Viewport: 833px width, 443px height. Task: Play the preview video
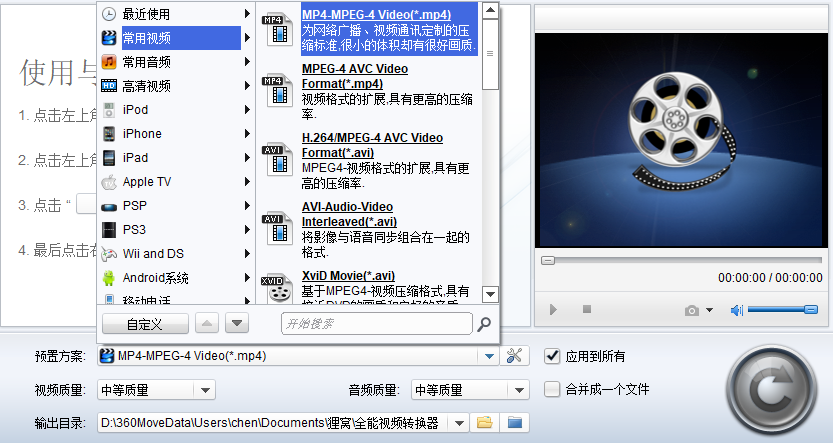[553, 309]
